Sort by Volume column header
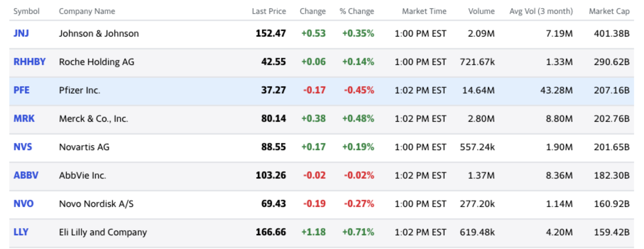Viewport: 644px width, 249px height. (481, 11)
